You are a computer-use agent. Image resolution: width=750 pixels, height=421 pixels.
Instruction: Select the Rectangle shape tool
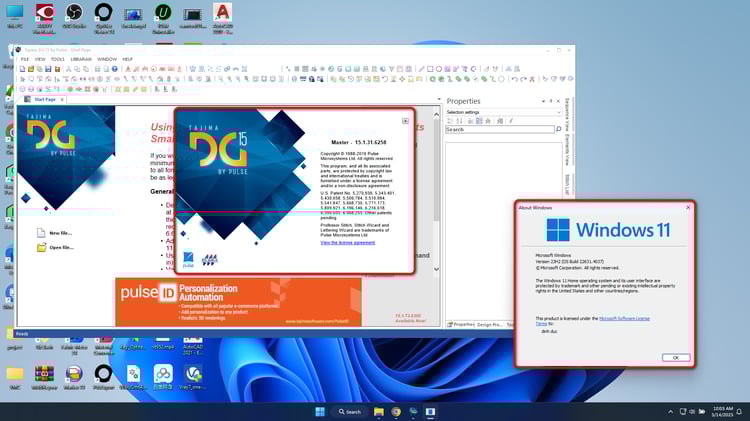(x=430, y=69)
